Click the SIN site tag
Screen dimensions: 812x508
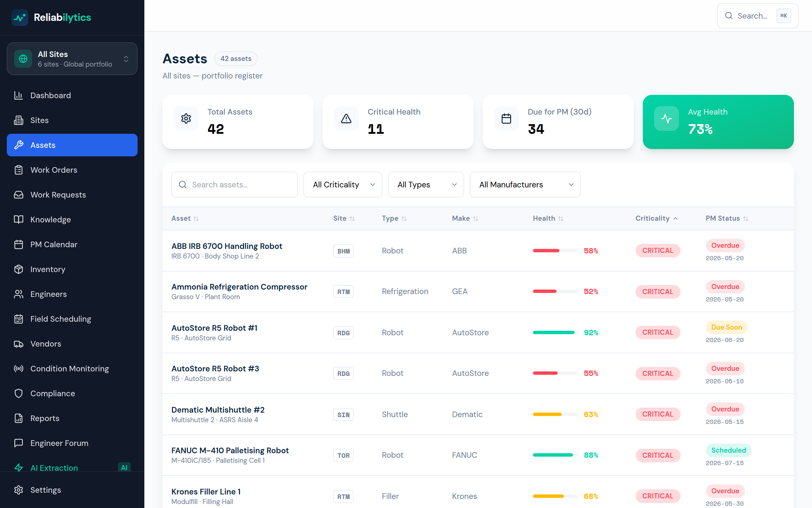coord(343,415)
